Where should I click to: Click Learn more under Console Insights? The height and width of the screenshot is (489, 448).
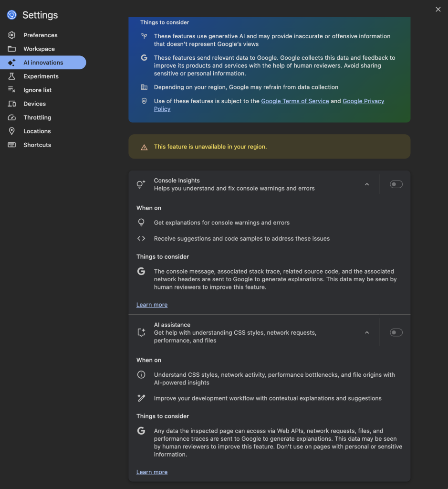[x=152, y=305]
